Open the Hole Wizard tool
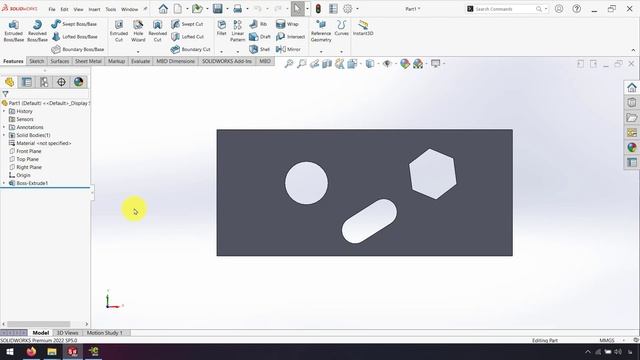The height and width of the screenshot is (360, 640). [x=138, y=31]
